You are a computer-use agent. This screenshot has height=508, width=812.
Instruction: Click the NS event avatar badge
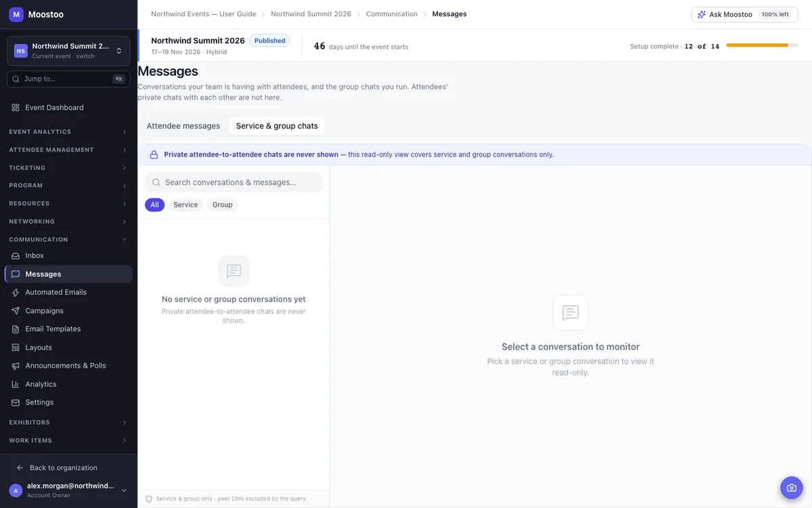[21, 51]
